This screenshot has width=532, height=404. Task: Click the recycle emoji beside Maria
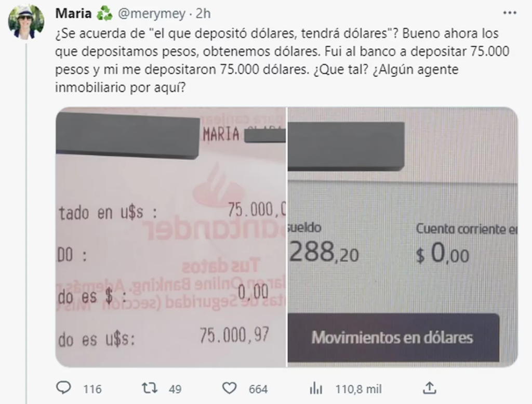104,14
